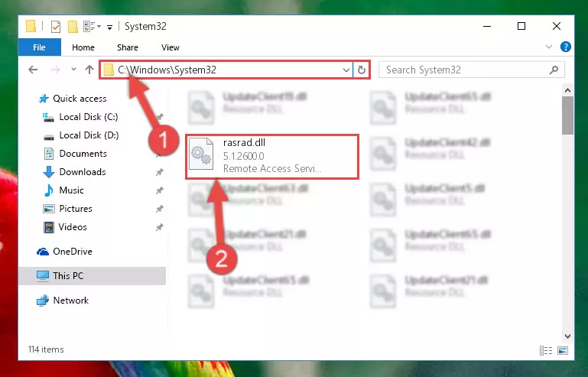Click the Forward navigation arrow
This screenshot has height=377, width=588.
[55, 70]
